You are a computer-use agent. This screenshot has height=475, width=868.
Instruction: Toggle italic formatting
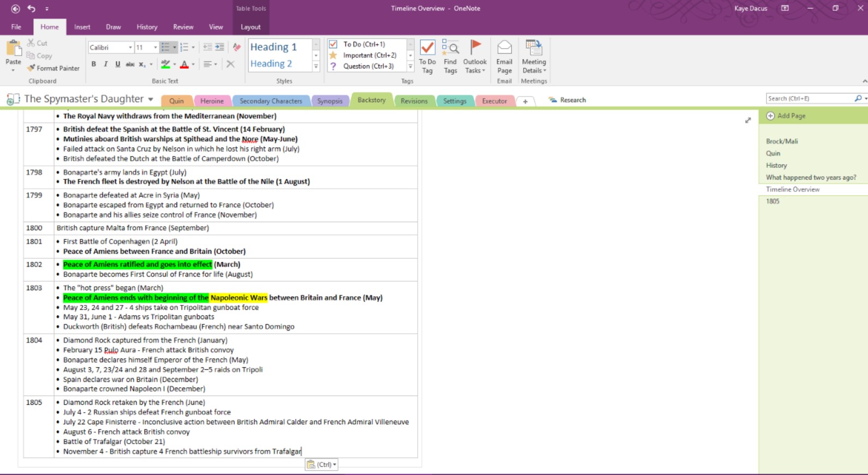point(106,64)
